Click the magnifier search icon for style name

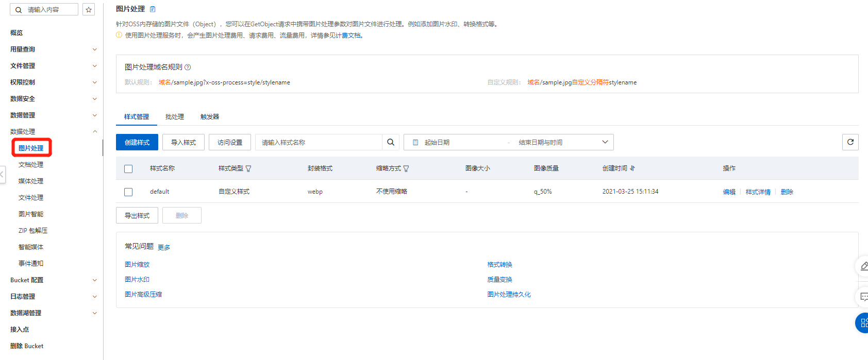[x=391, y=142]
